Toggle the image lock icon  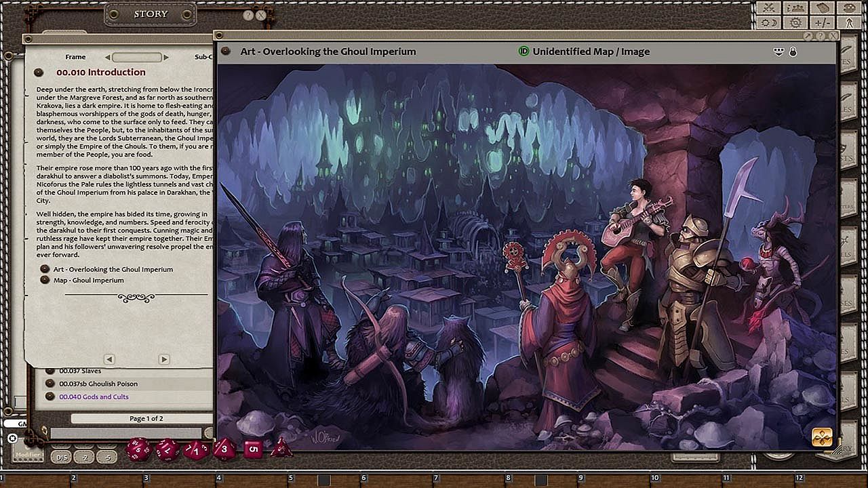click(x=793, y=52)
